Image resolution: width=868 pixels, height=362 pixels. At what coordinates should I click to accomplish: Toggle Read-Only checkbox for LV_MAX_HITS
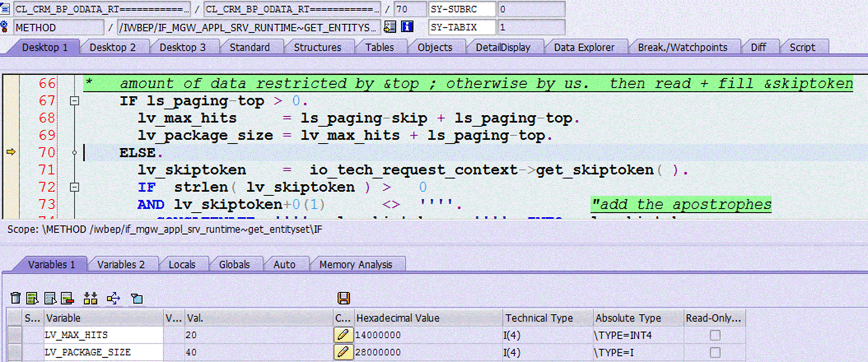(715, 335)
